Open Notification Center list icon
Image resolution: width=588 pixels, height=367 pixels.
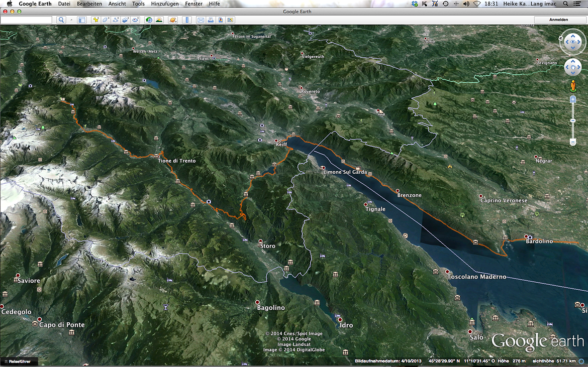(577, 4)
